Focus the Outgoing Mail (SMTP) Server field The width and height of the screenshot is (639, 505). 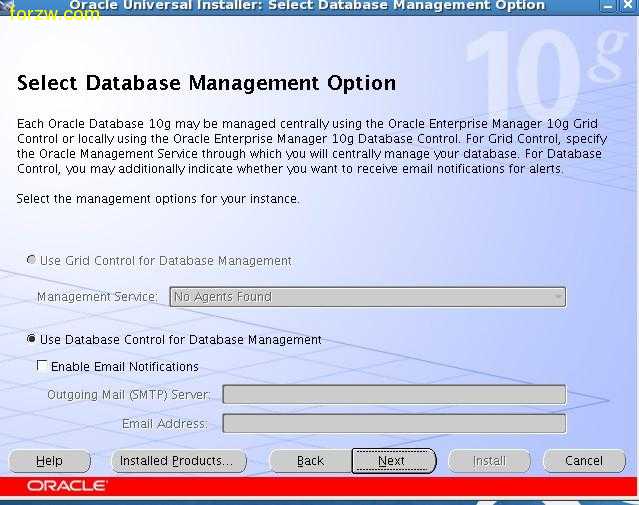pyautogui.click(x=393, y=395)
